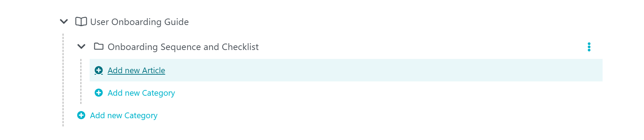Select the User Onboarding Guide title
This screenshot has height=140, width=644.
[x=139, y=22]
